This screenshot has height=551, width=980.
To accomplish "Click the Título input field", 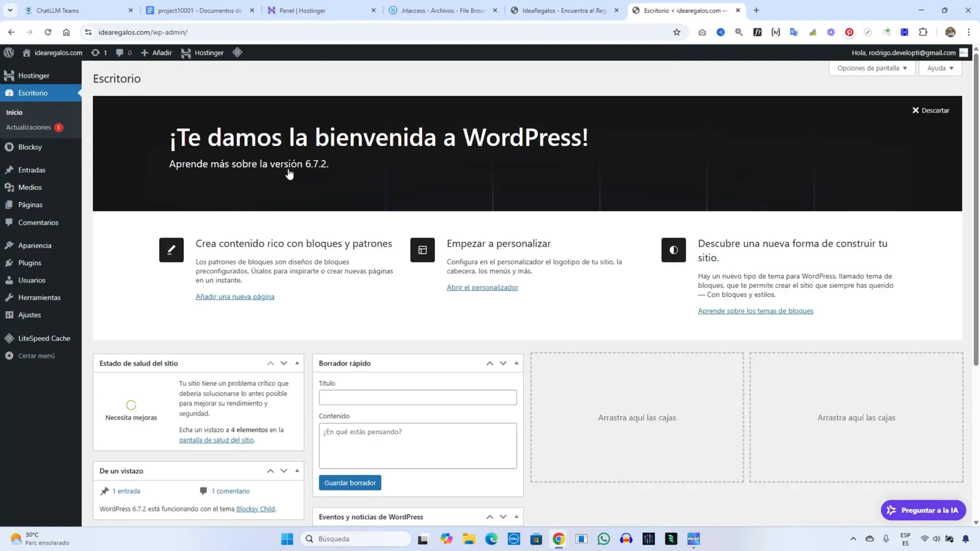I will click(x=417, y=397).
